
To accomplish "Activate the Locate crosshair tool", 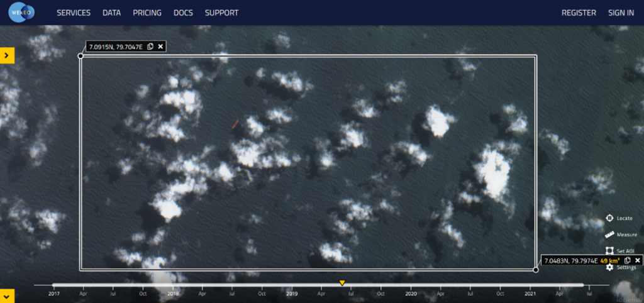I will 609,218.
